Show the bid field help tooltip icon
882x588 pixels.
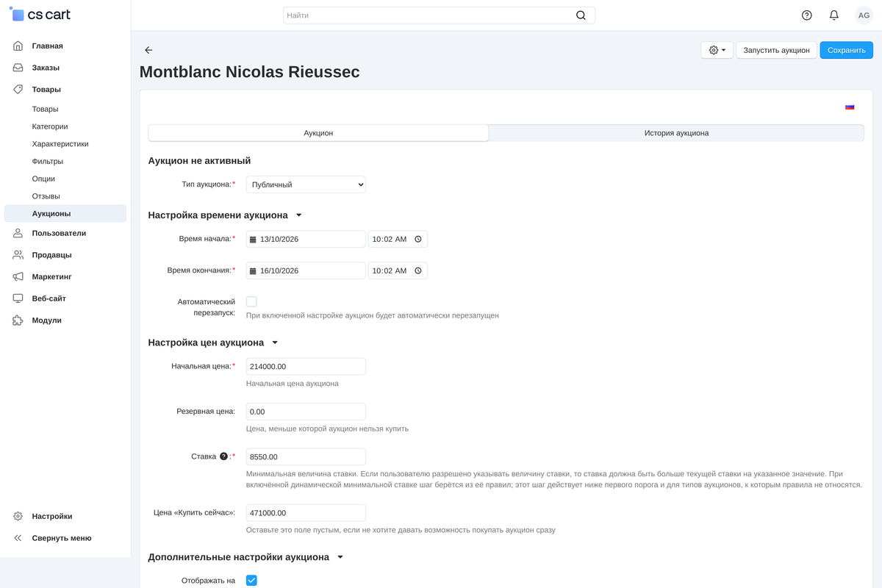tap(224, 456)
